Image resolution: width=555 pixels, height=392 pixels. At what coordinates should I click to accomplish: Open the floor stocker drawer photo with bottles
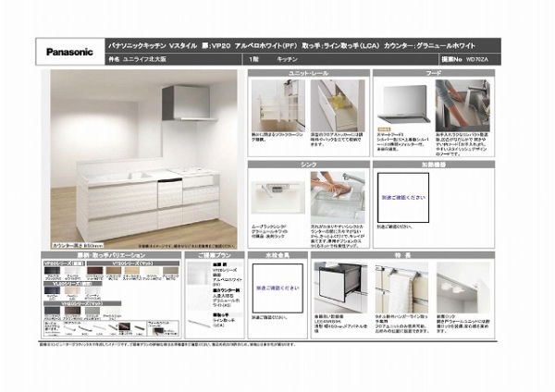coord(338,105)
